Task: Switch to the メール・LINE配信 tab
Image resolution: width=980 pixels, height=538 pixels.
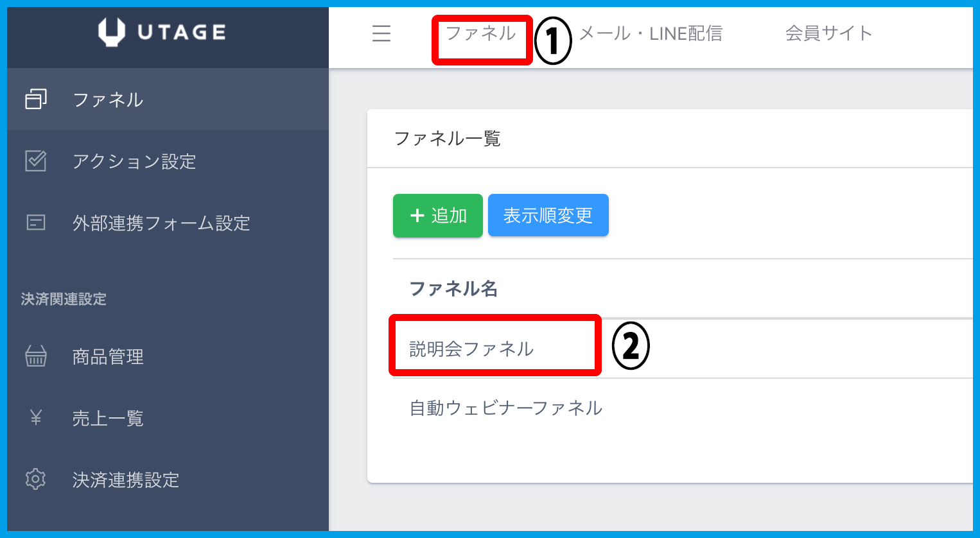Action: [x=651, y=33]
